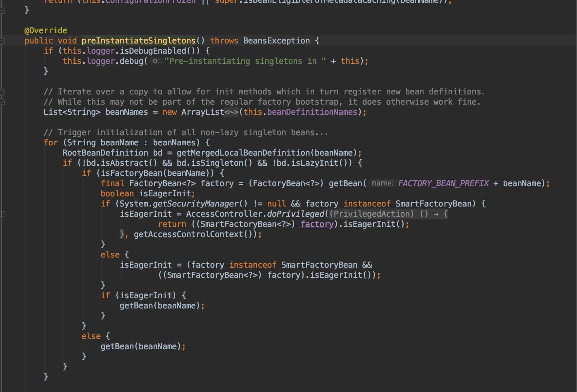Click the isFactoryBean method call
Image resolution: width=577 pixels, height=392 pixels.
pyautogui.click(x=132, y=173)
